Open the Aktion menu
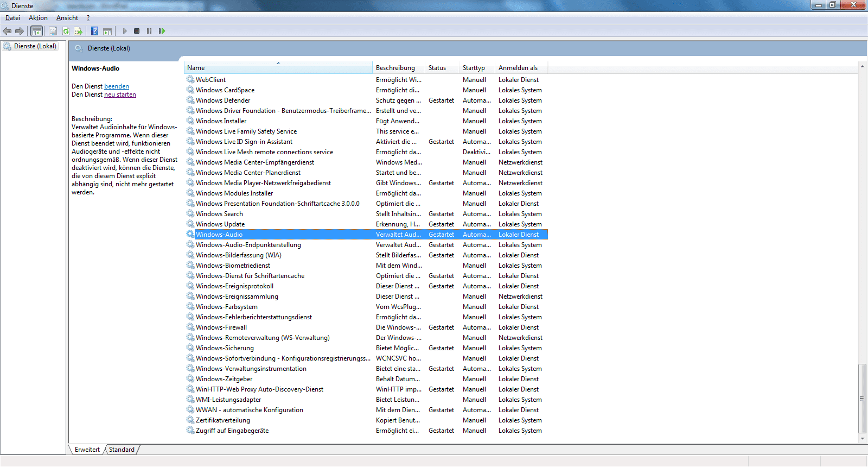 pos(38,18)
